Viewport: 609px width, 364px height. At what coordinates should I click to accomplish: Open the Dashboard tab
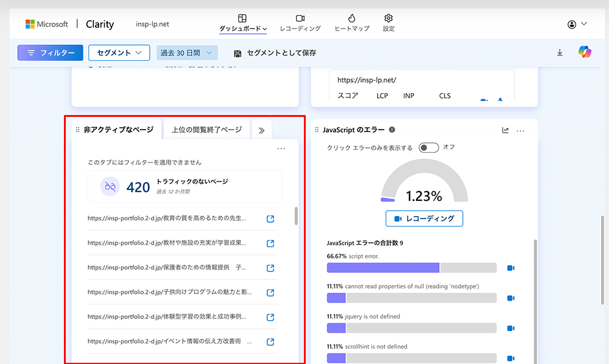tap(243, 23)
